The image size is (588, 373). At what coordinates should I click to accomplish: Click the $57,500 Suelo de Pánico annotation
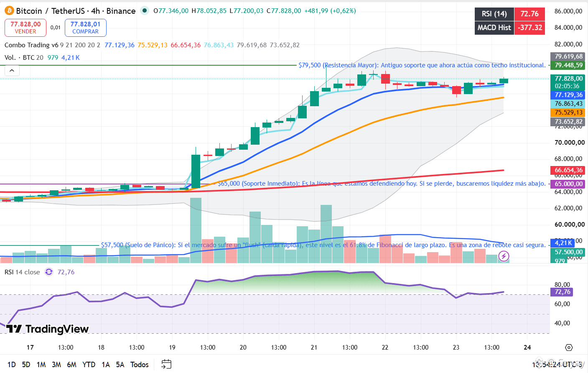point(323,245)
